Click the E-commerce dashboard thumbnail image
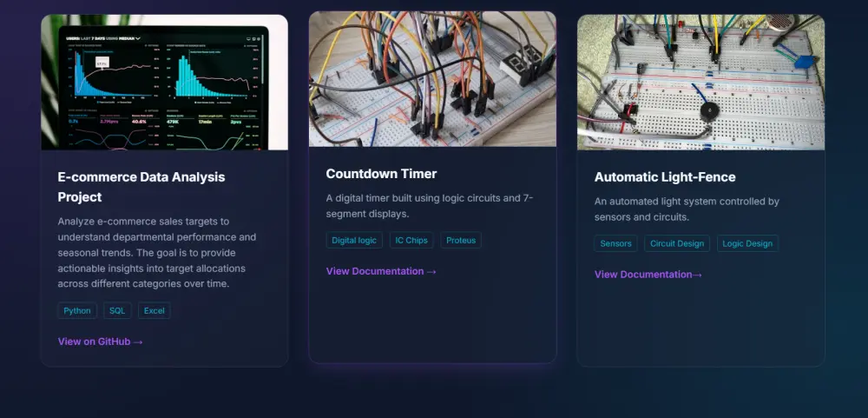Screen dimensions: 868x418 (x=164, y=82)
